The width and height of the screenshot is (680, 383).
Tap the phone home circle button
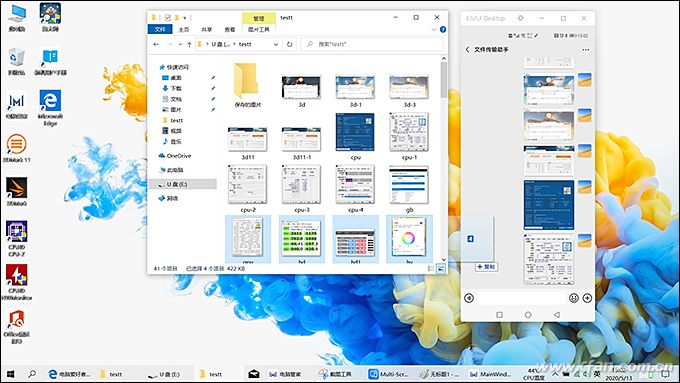pyautogui.click(x=528, y=314)
